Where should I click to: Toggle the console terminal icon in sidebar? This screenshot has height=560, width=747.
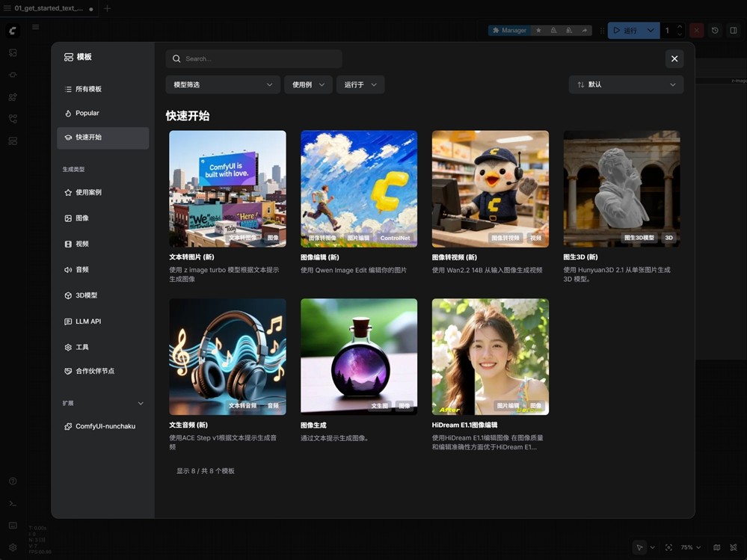(x=13, y=503)
